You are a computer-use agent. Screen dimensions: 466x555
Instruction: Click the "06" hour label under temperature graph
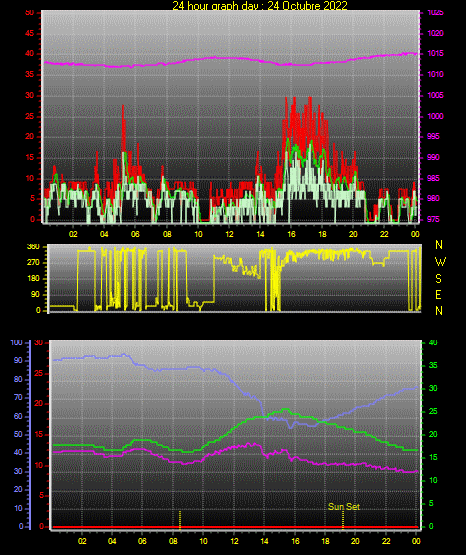pyautogui.click(x=142, y=541)
